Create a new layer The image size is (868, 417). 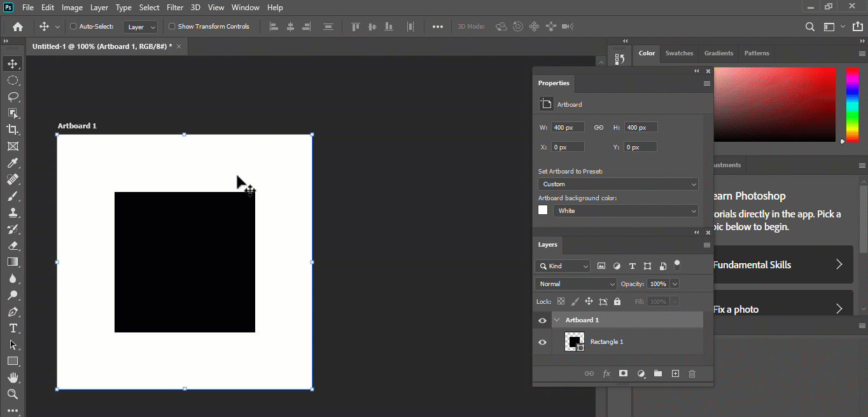click(x=675, y=374)
